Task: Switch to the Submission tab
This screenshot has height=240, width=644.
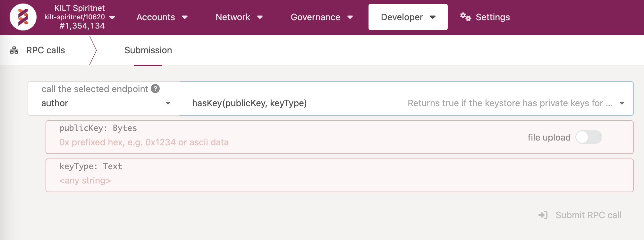Action: click(x=148, y=50)
